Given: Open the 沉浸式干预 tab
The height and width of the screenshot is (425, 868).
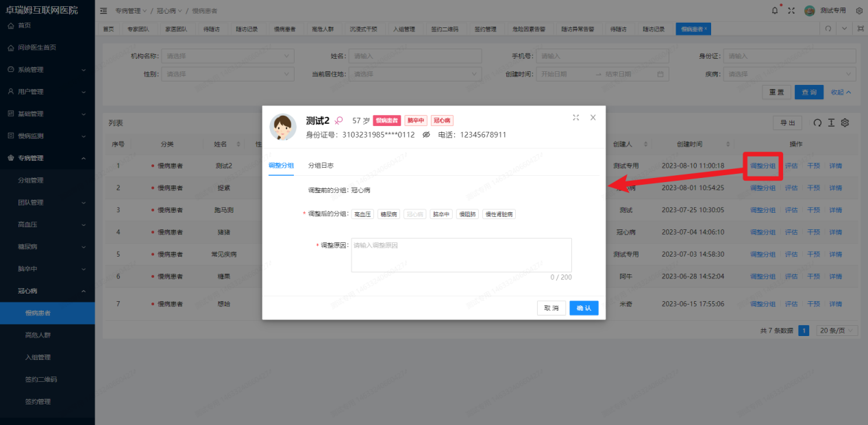Looking at the screenshot, I should pos(363,29).
